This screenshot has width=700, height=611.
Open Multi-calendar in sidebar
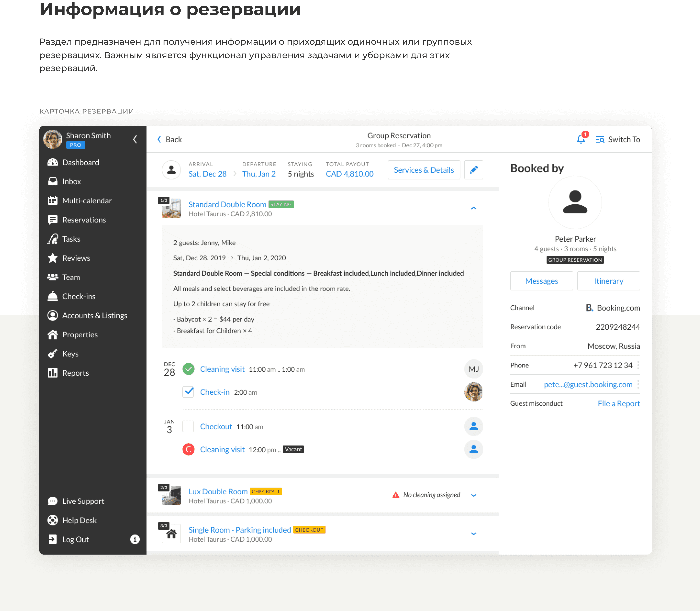coord(87,201)
